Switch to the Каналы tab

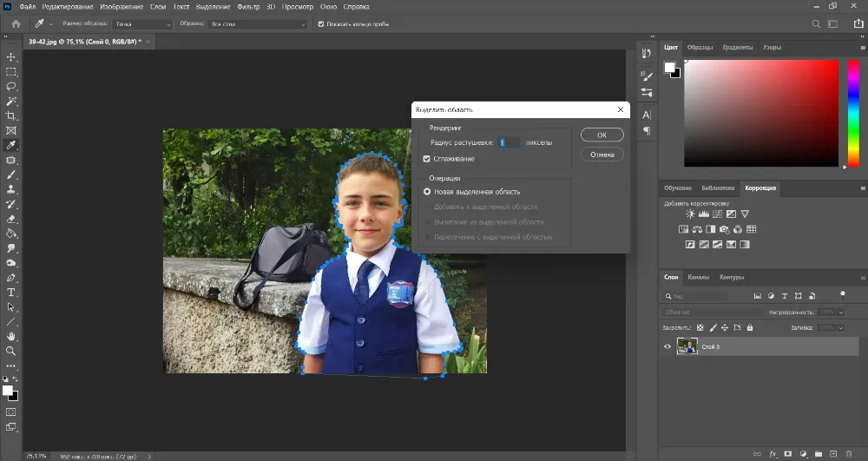tap(699, 278)
